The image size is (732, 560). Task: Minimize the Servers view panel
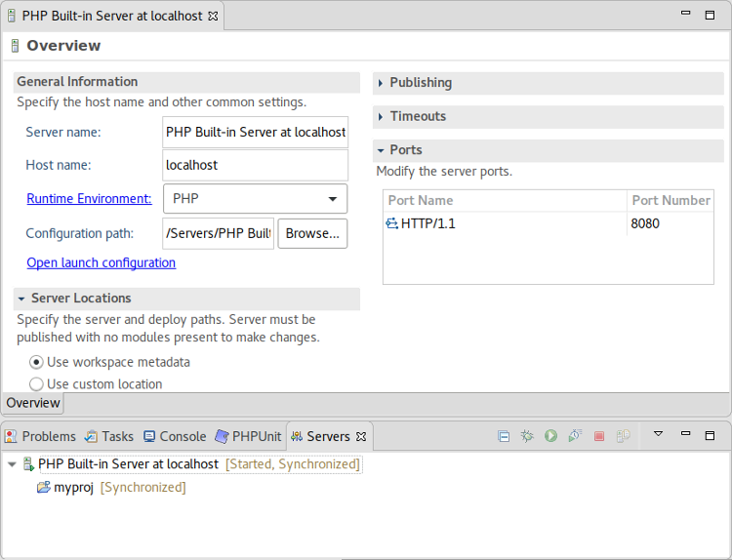[x=685, y=433]
